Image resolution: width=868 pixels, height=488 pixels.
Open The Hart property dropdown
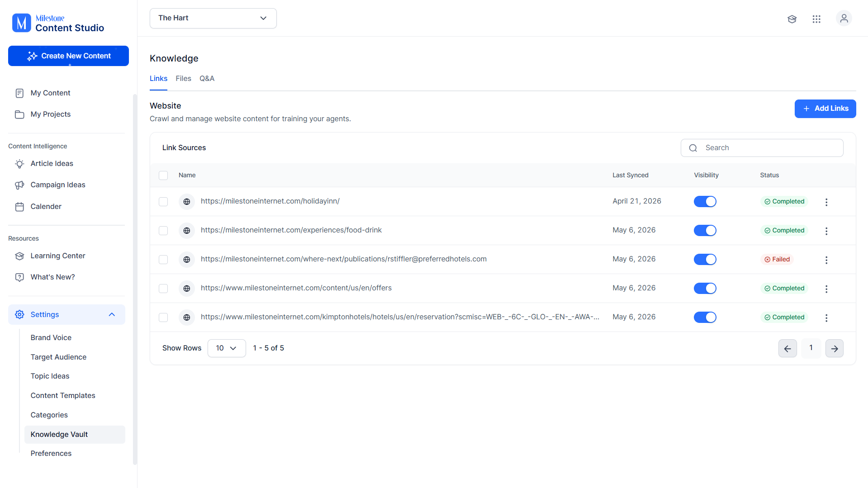tap(213, 18)
